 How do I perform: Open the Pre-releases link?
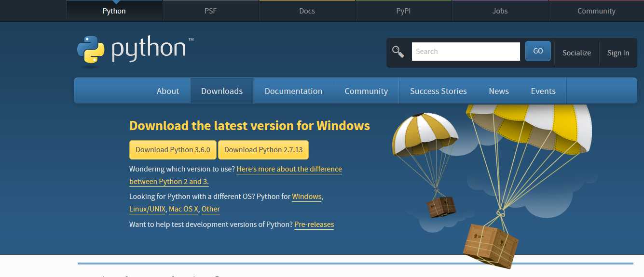pos(314,224)
